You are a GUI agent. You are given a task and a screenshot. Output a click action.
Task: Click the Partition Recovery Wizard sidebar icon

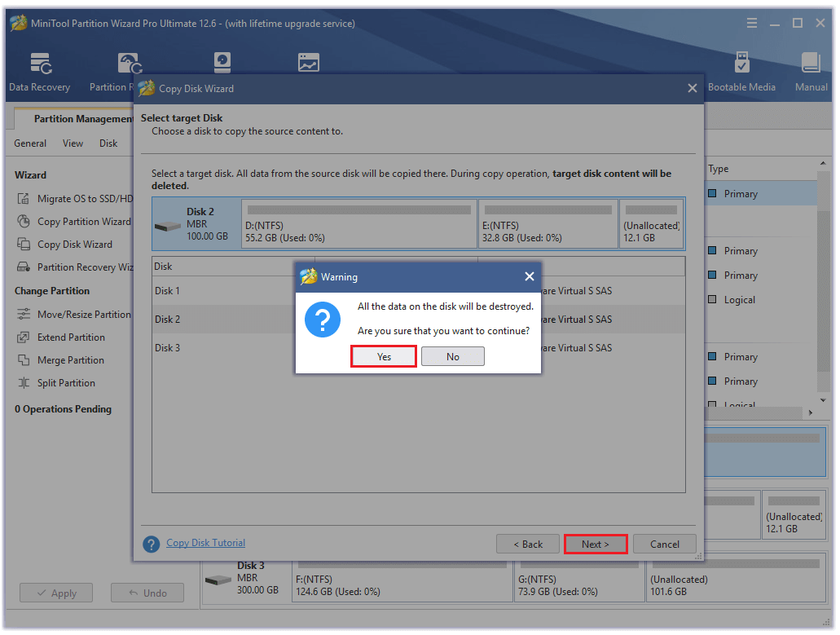click(x=24, y=267)
